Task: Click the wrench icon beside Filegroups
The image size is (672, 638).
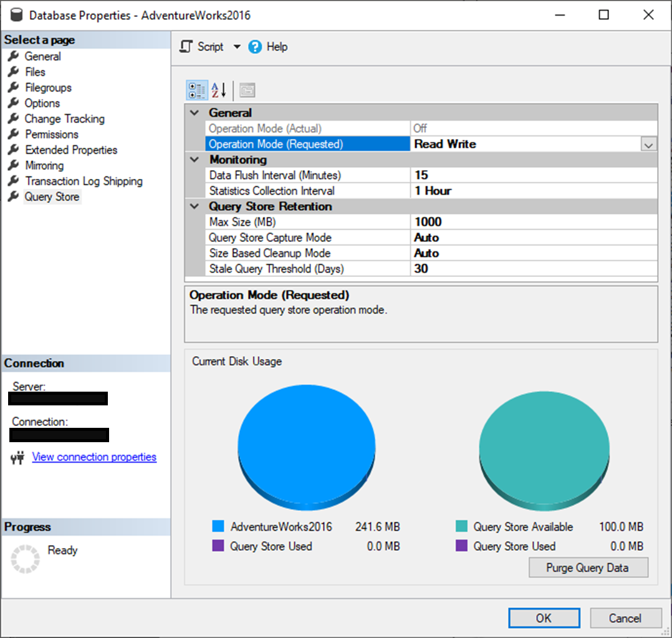Action: pos(14,87)
